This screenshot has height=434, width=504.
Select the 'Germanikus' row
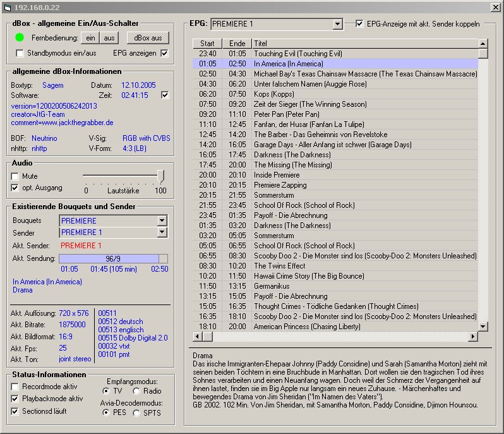[x=335, y=286]
